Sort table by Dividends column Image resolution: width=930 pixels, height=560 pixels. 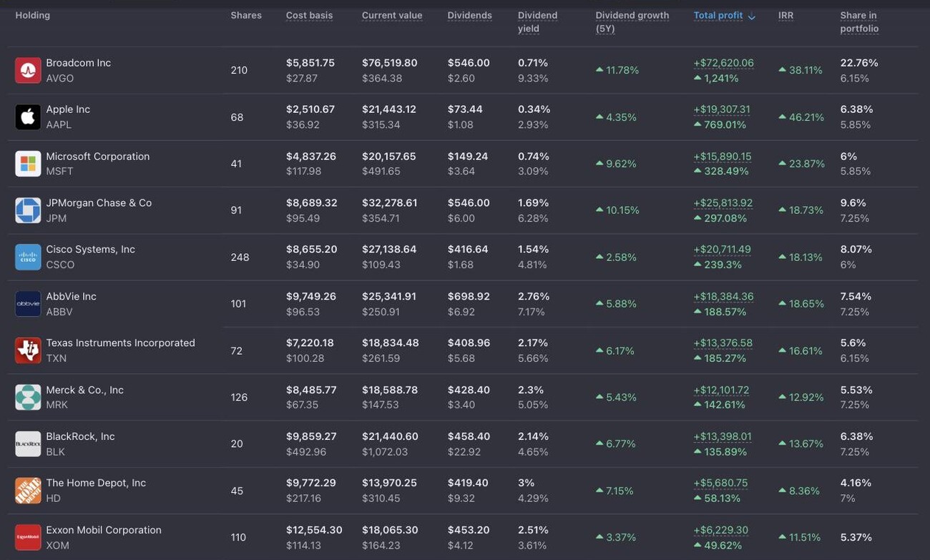pyautogui.click(x=470, y=15)
